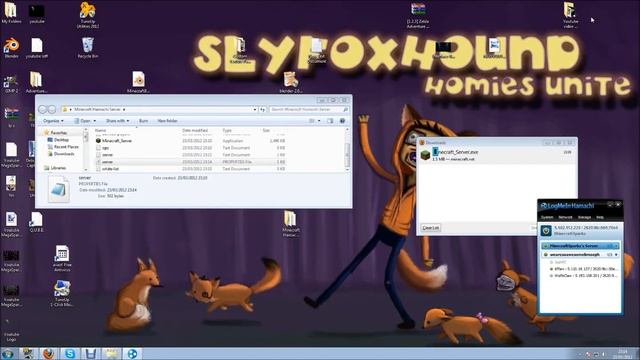Screen dimensions: 640x360
Task: Click the Explorer back navigation button
Action: [x=42, y=109]
